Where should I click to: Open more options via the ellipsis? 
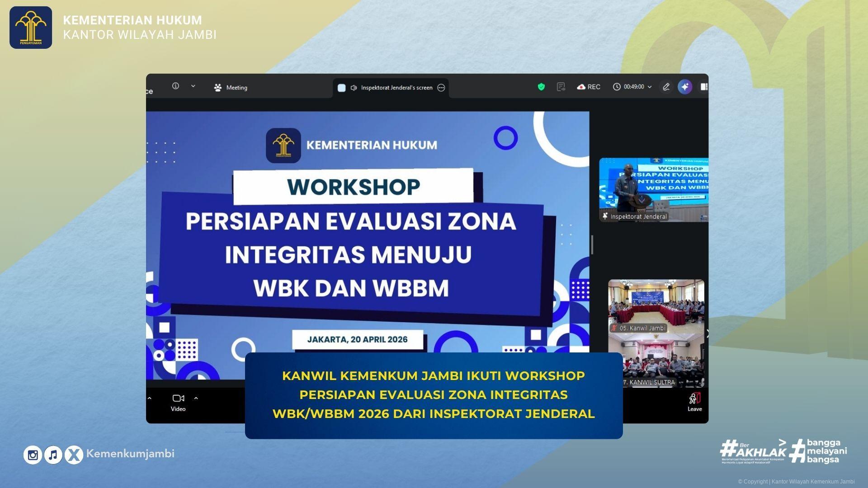pyautogui.click(x=441, y=88)
